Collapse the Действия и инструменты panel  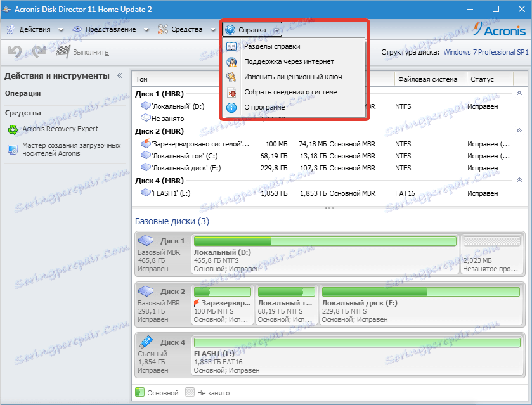click(119, 75)
